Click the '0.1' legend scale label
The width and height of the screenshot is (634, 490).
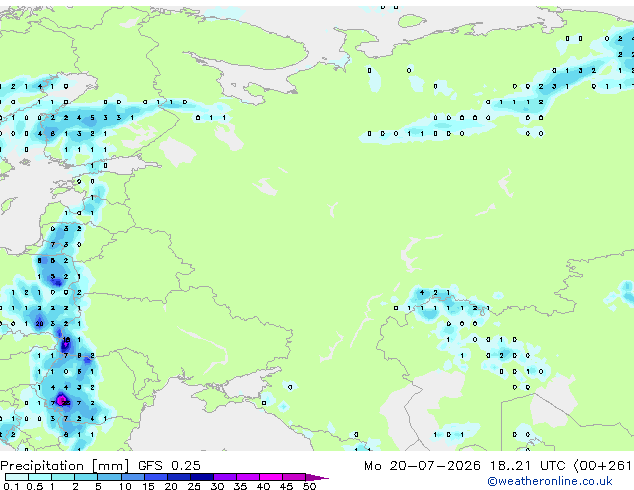pos(11,486)
